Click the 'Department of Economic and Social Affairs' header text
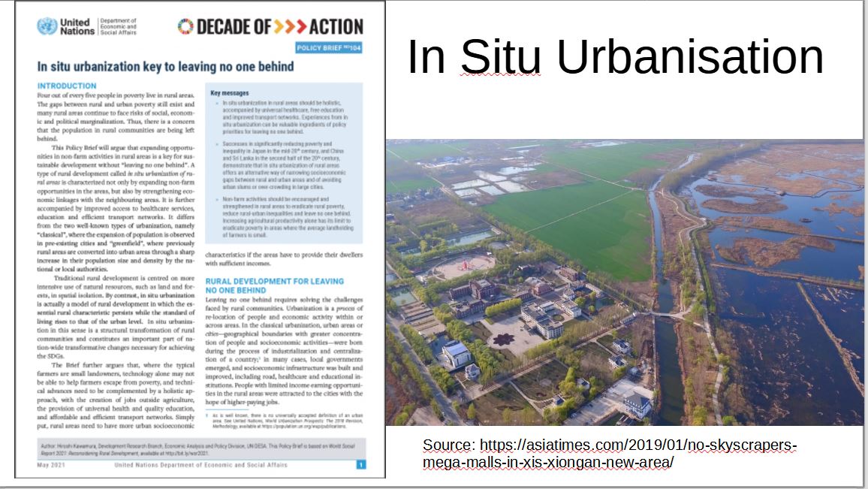Viewport: 868px width, 489px height. [119, 26]
